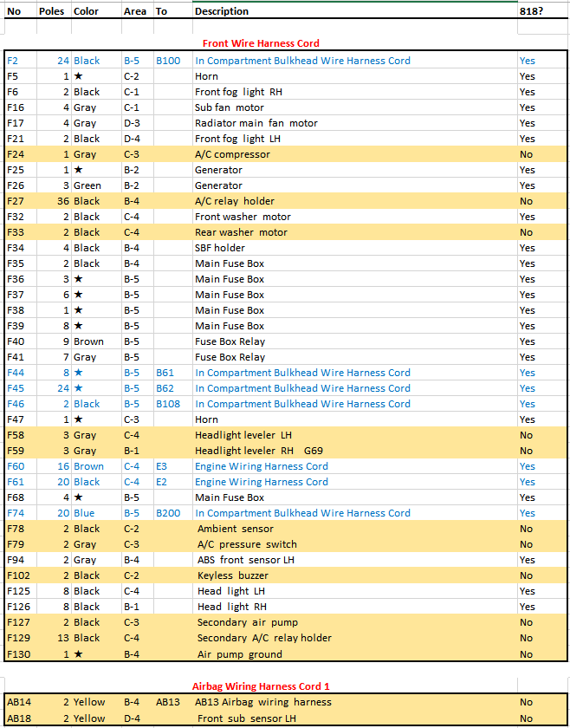
Task: Select the Poles column header
Action: point(52,11)
